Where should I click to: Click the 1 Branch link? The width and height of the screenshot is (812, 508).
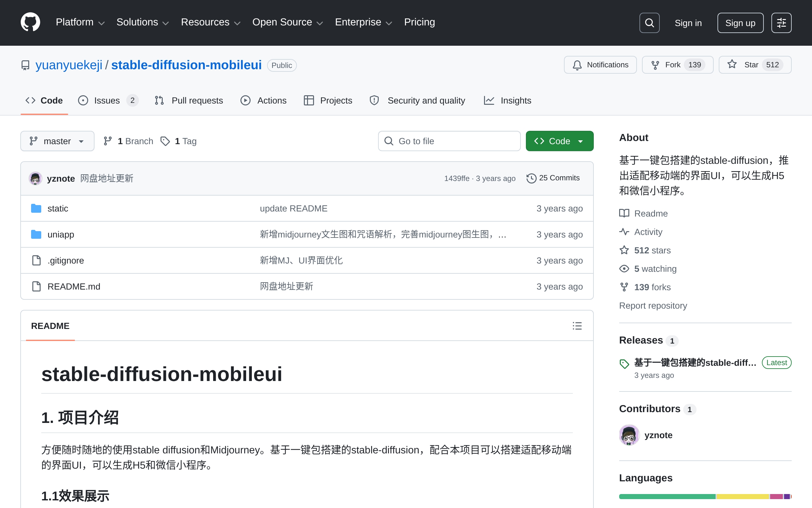coord(128,141)
